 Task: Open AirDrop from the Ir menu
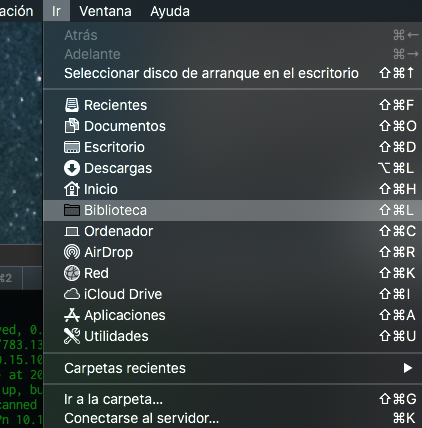point(232,252)
